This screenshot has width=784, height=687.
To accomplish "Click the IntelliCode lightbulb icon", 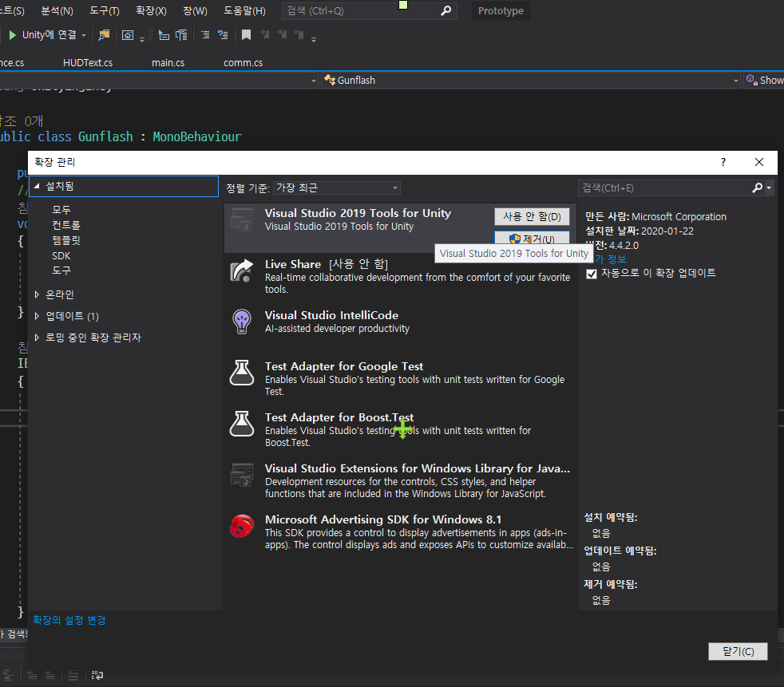I will 242,322.
